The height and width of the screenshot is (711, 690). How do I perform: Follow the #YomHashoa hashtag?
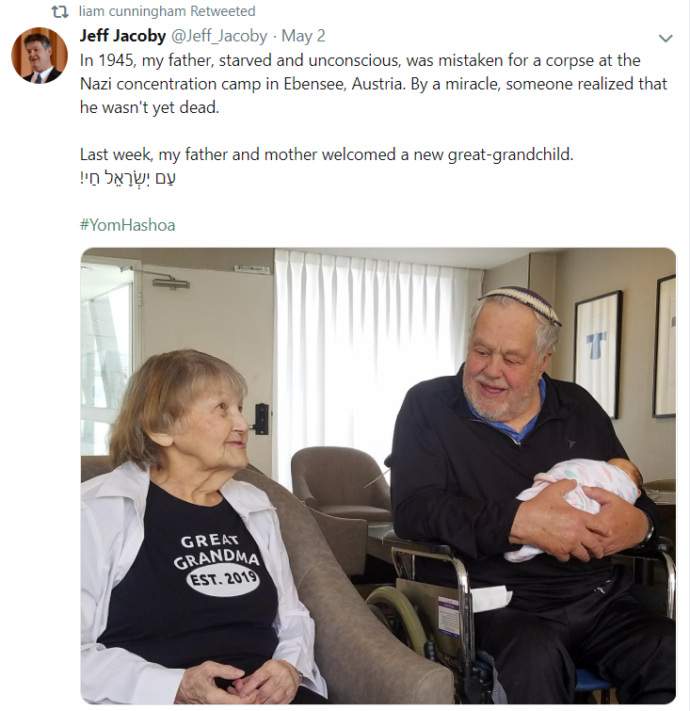pos(127,225)
